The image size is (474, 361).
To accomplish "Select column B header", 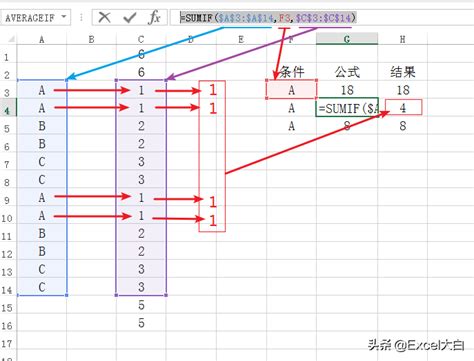I will 91,40.
